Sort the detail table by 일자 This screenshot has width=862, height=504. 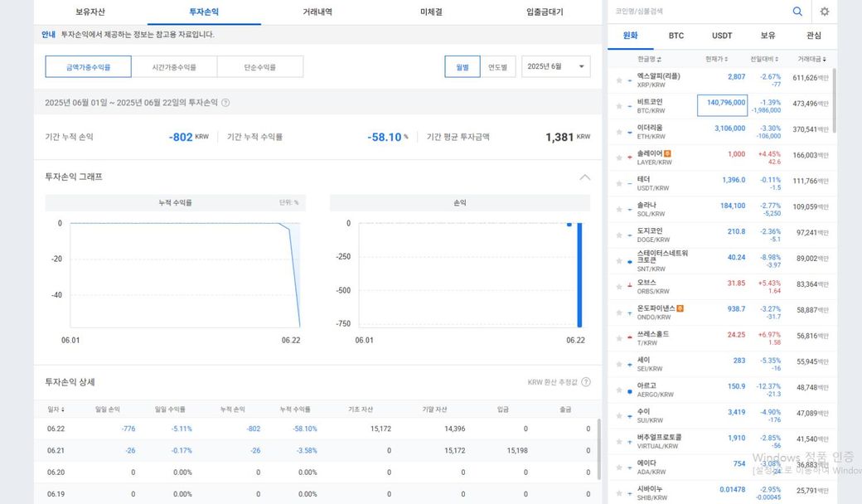pyautogui.click(x=56, y=409)
